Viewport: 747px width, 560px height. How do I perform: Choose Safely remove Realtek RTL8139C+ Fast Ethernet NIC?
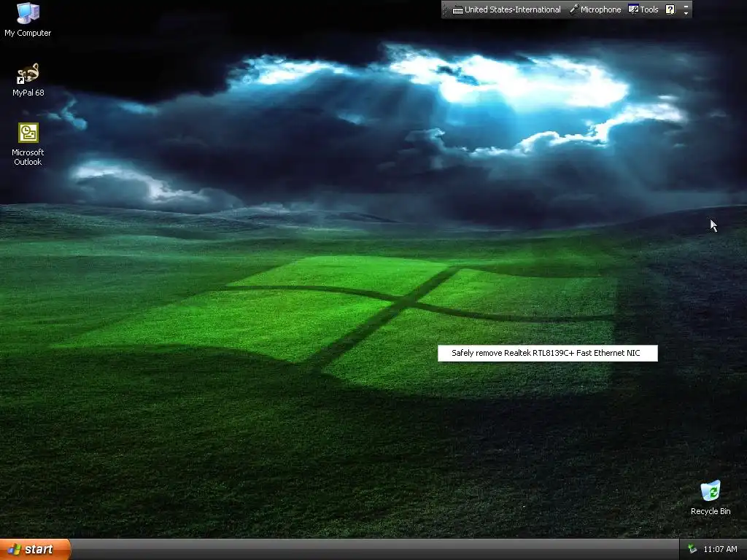[547, 353]
